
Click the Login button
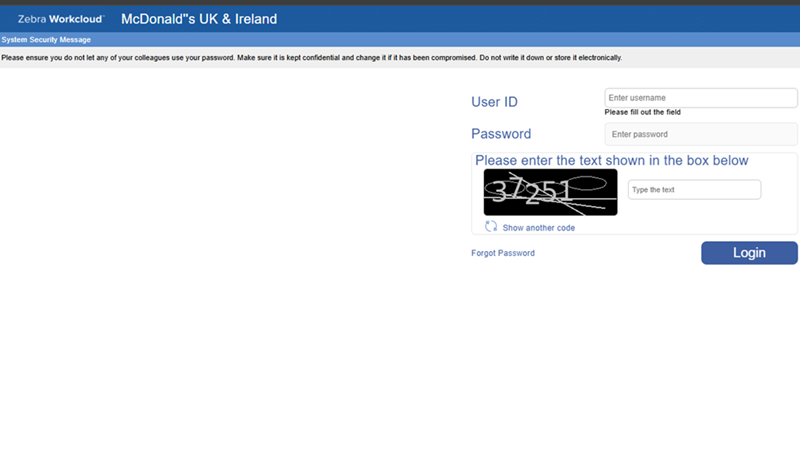coord(749,253)
